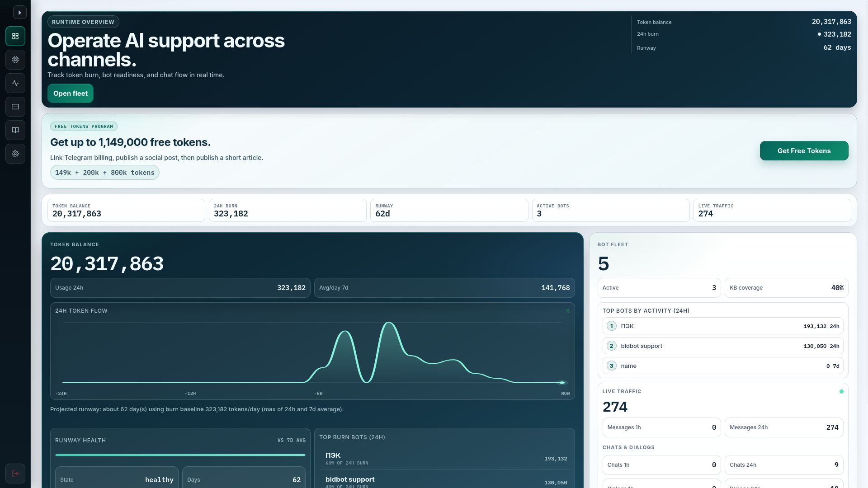The height and width of the screenshot is (488, 868).
Task: Select the bot called name in activity list
Action: tap(722, 366)
